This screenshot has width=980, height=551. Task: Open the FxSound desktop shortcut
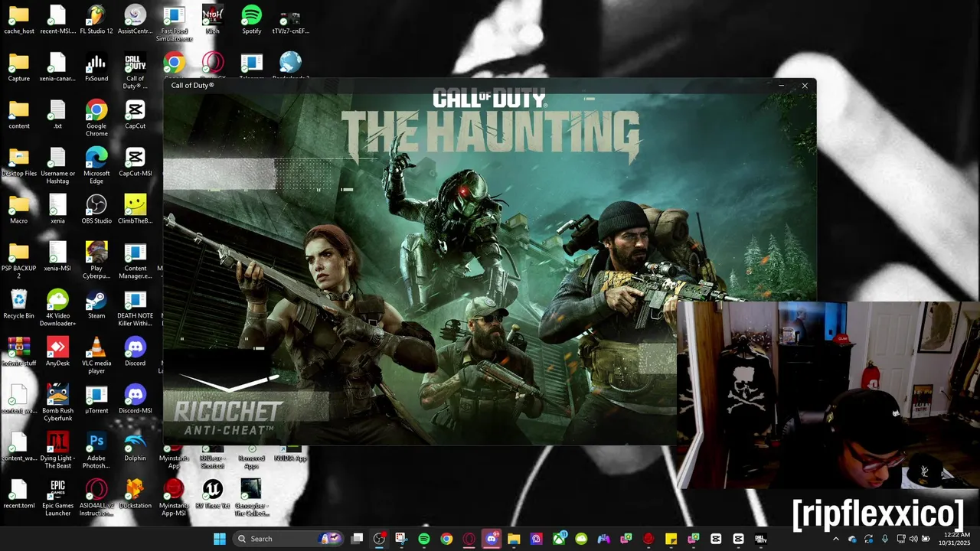pos(96,68)
